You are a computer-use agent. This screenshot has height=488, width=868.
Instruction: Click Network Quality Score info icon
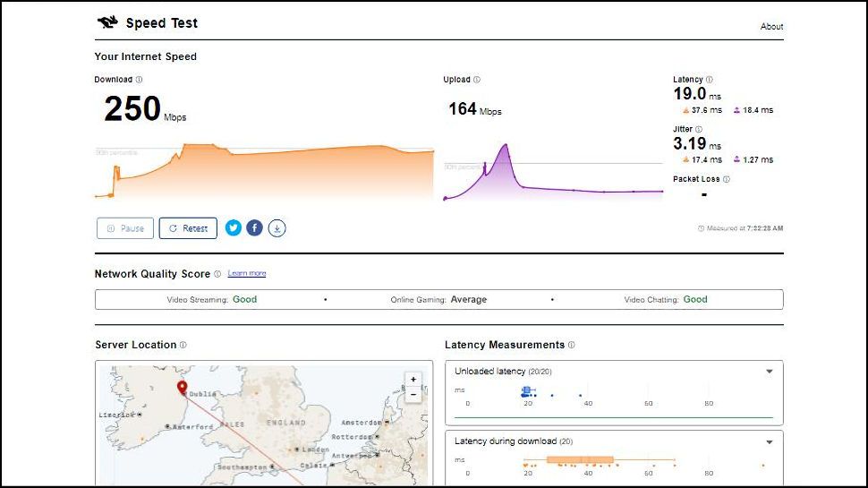click(x=217, y=274)
